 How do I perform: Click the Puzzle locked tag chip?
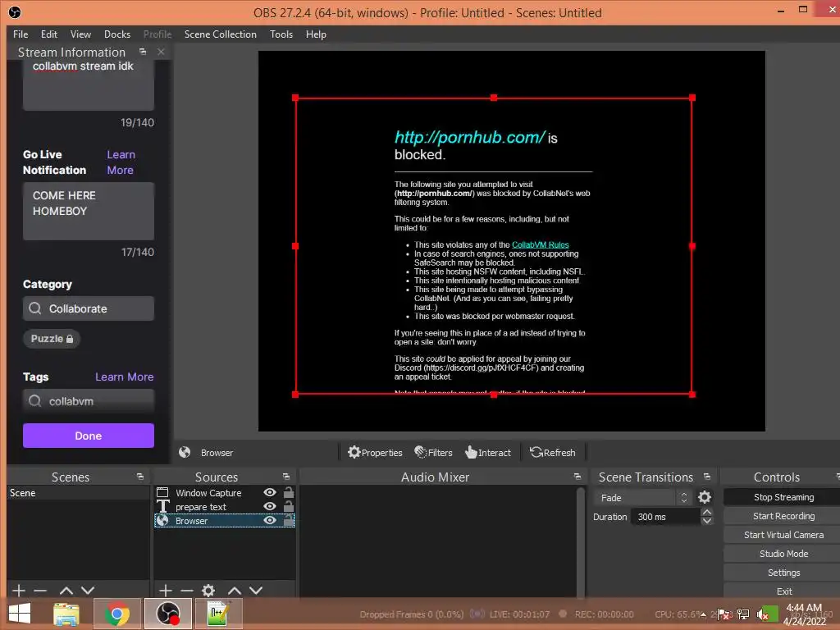tap(52, 339)
